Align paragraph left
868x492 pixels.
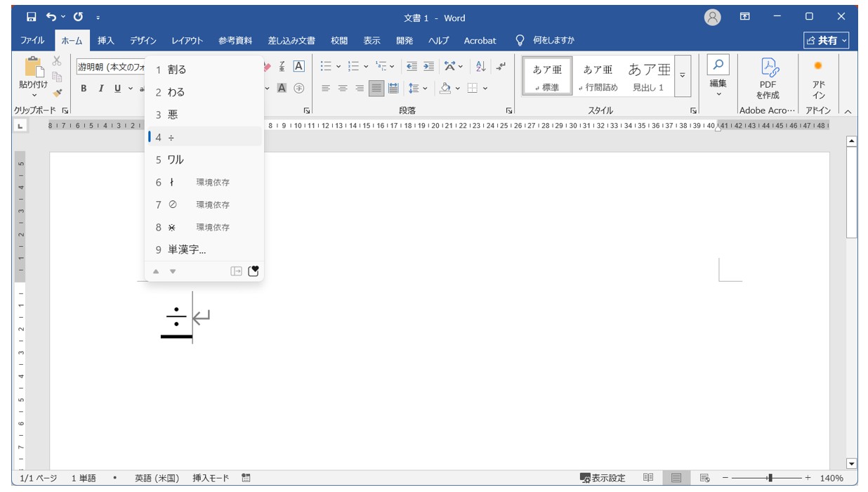pos(326,88)
